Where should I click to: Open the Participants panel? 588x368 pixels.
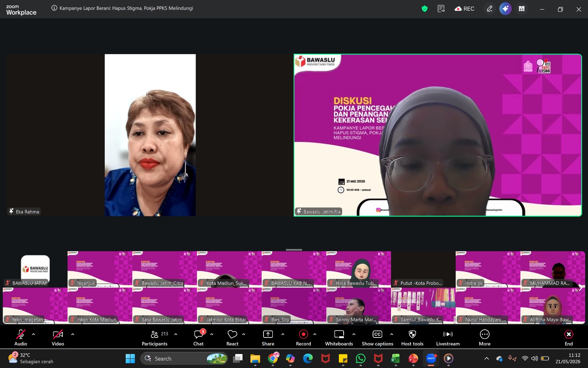point(155,338)
